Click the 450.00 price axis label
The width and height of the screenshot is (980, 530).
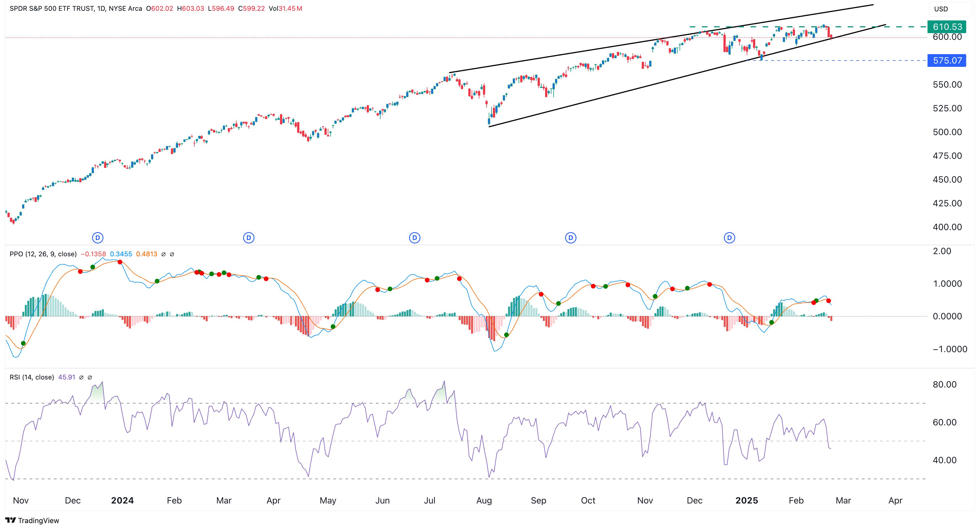point(947,180)
